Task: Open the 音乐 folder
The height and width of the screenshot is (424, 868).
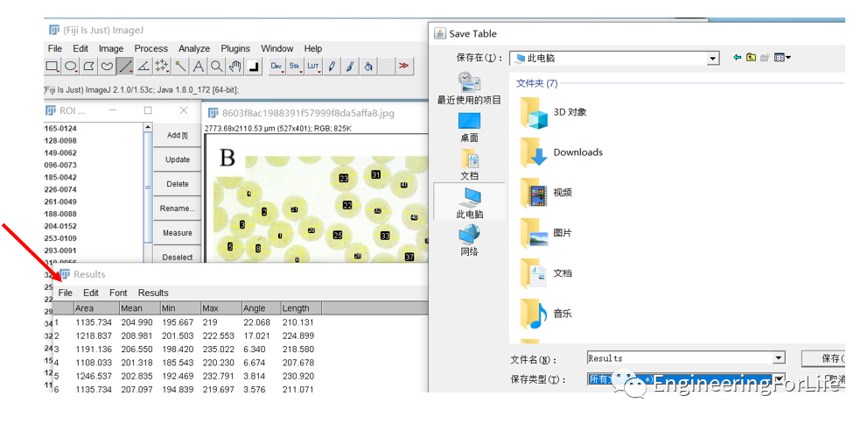Action: pyautogui.click(x=547, y=314)
